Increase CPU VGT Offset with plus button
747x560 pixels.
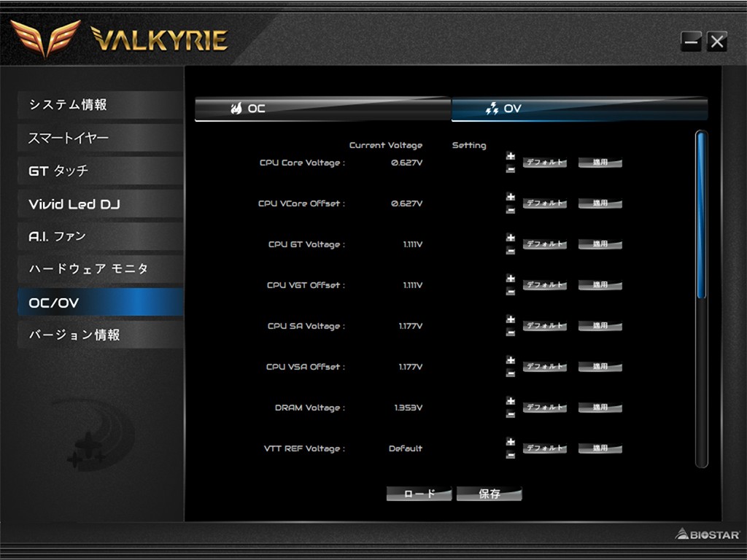510,279
